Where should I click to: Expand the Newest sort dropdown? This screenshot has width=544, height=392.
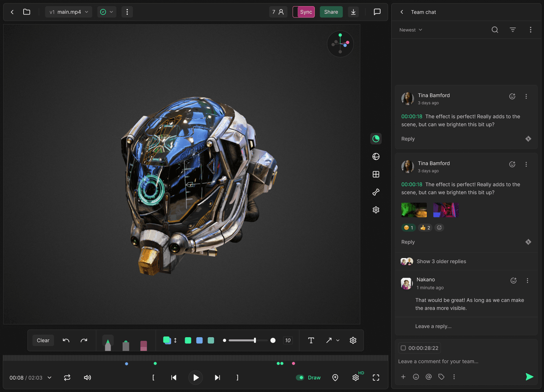pyautogui.click(x=411, y=30)
